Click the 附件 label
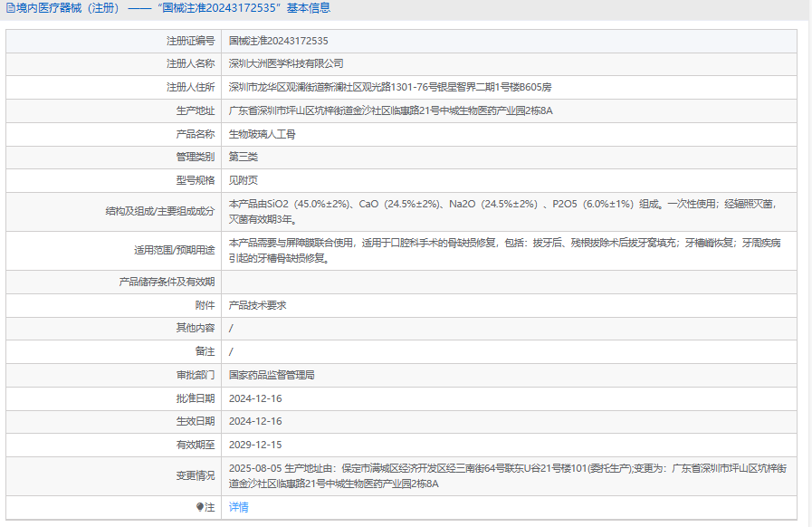The image size is (812, 527). click(x=205, y=306)
